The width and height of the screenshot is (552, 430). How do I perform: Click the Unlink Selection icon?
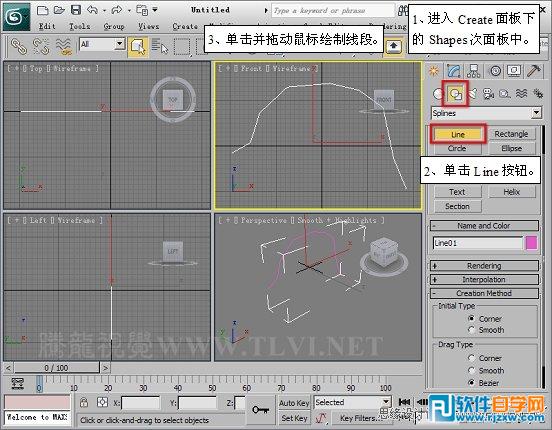pyautogui.click(x=41, y=46)
